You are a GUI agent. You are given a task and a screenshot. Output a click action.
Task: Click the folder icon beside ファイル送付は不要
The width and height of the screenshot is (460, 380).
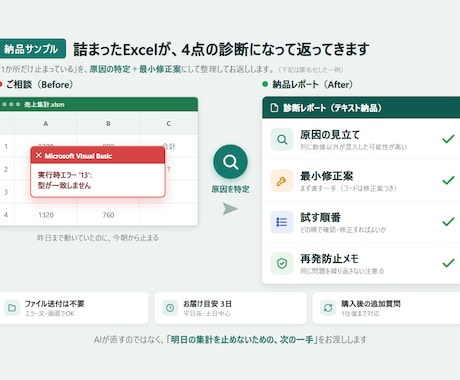(12, 308)
